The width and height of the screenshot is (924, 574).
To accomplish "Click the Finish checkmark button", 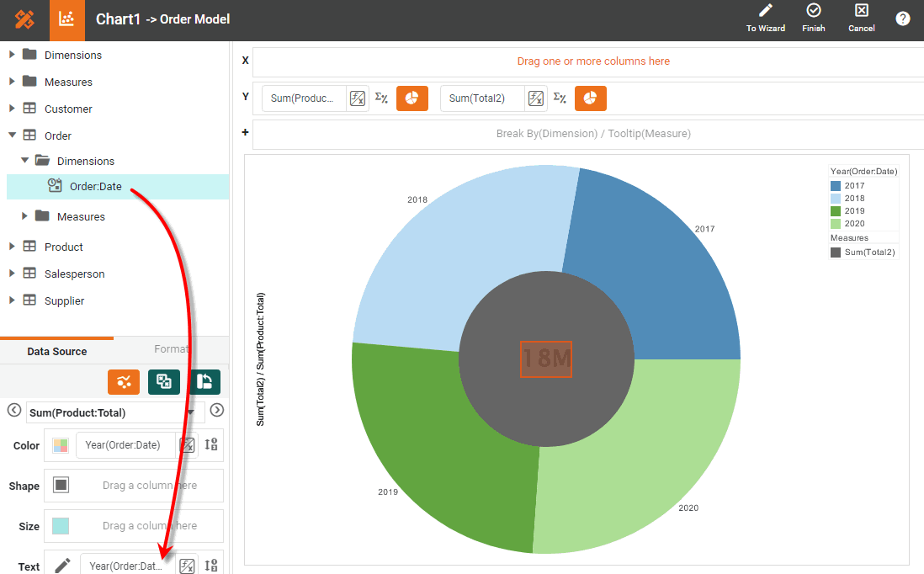I will pyautogui.click(x=813, y=12).
